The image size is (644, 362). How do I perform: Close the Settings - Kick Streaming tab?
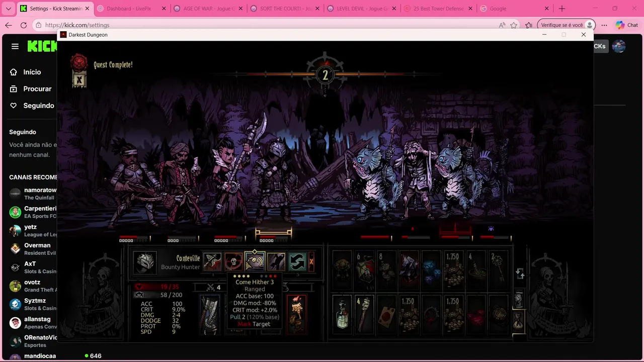(x=87, y=9)
